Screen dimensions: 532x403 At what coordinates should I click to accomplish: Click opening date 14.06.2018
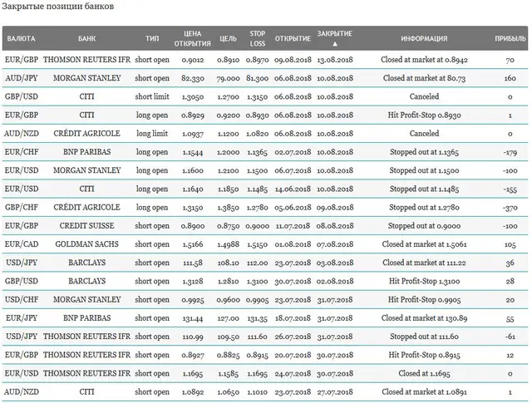point(293,189)
